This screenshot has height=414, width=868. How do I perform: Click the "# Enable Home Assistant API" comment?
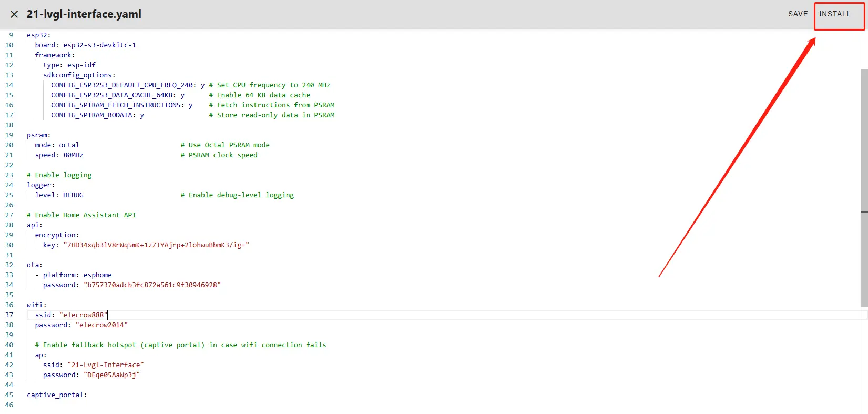(x=81, y=215)
